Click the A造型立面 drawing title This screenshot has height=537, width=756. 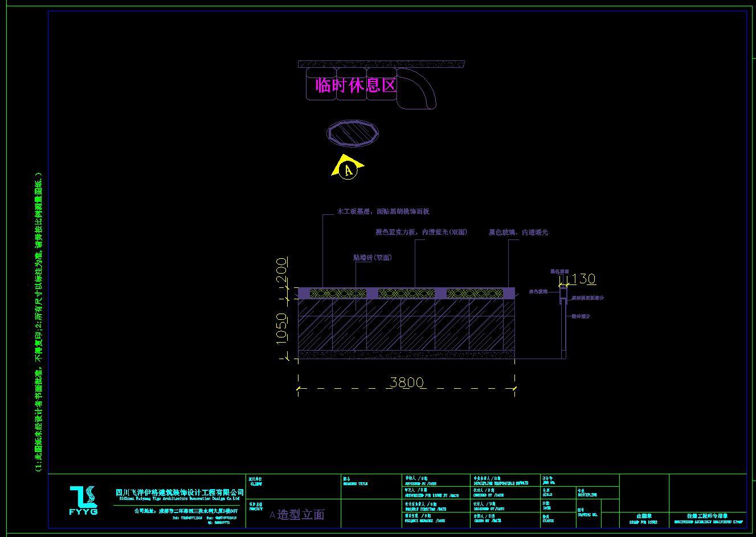coord(297,514)
